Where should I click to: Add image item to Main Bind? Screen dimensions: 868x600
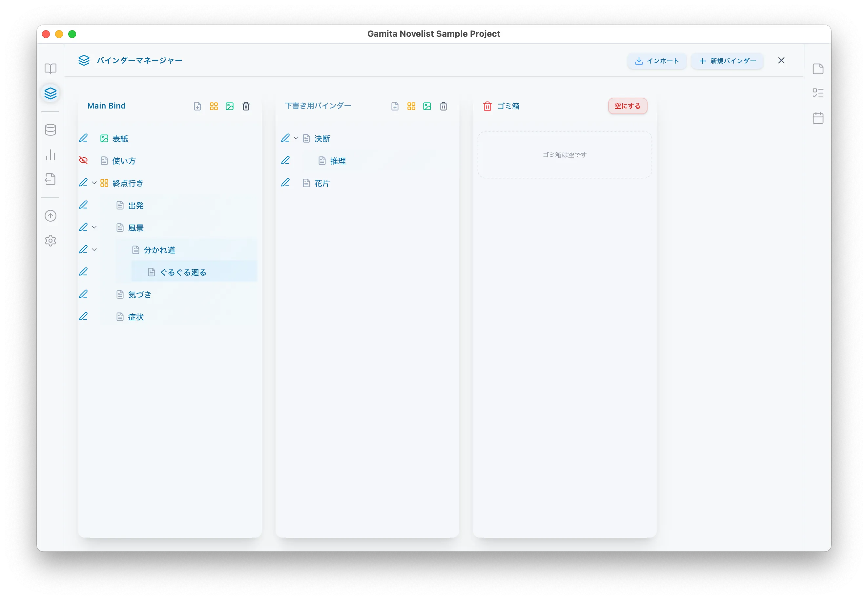[x=230, y=106]
